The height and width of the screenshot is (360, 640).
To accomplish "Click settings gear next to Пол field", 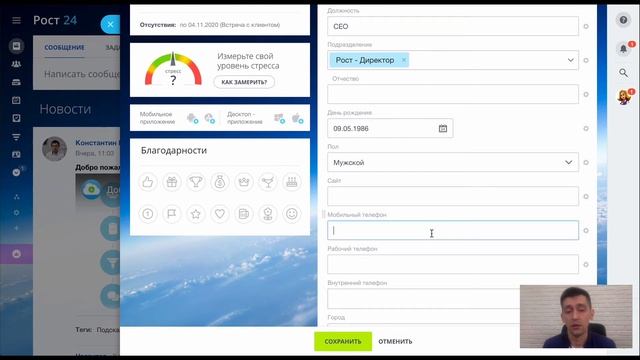I will [x=586, y=162].
